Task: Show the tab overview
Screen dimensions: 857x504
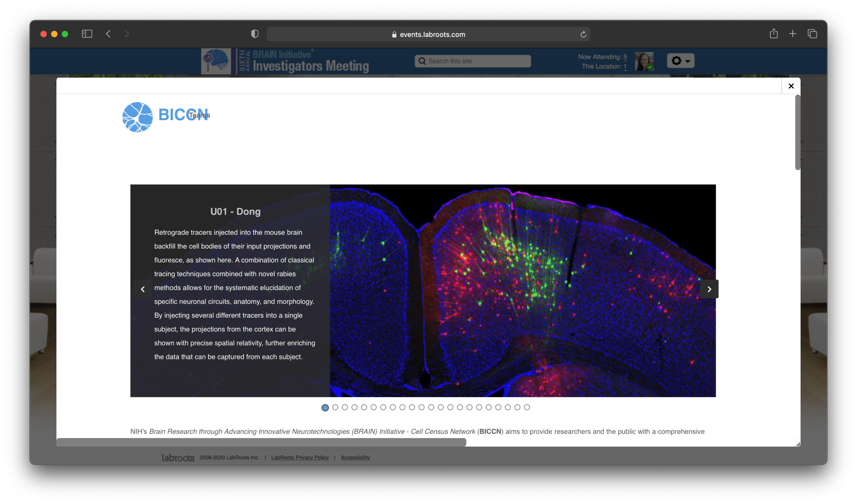Action: coord(812,34)
